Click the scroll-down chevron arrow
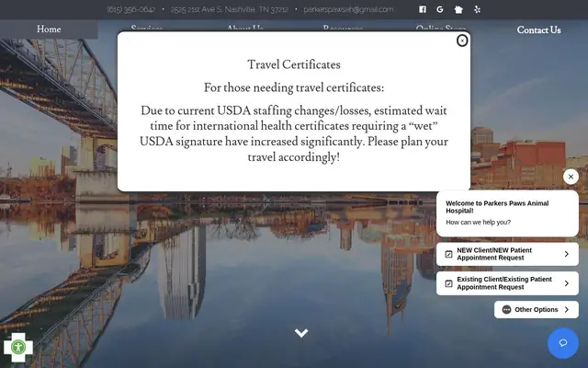Screen dimensions: 588x368 [301, 333]
